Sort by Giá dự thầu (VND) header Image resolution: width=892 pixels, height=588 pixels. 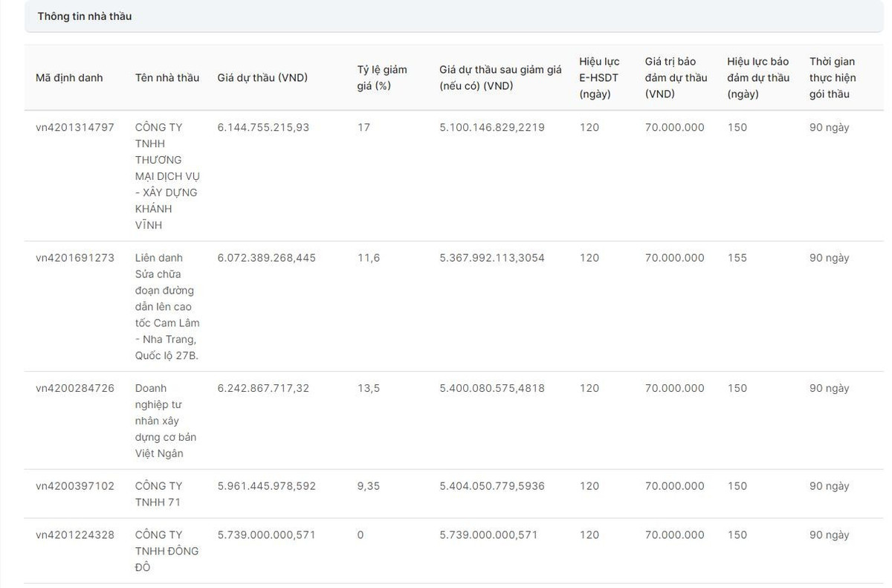[262, 78]
